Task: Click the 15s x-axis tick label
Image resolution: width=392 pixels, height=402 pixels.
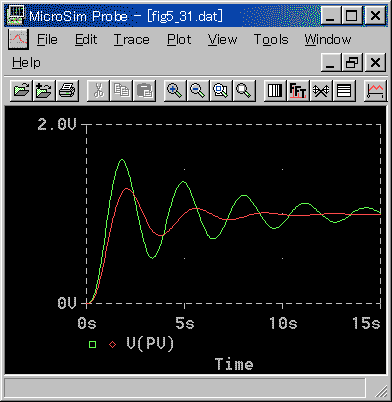Action: click(x=366, y=323)
